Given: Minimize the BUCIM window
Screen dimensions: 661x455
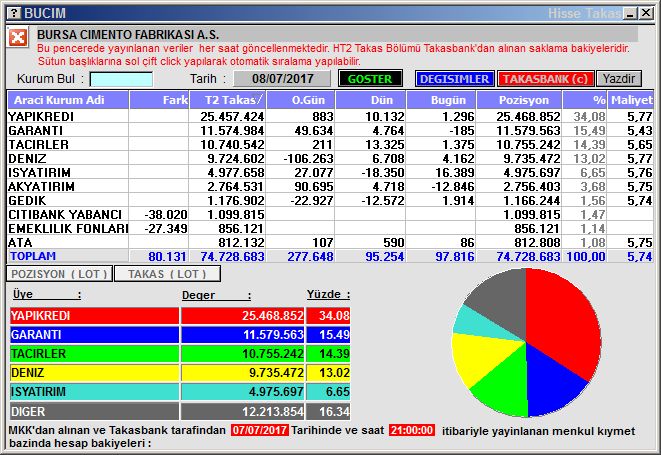Looking at the screenshot, I should tap(631, 13).
